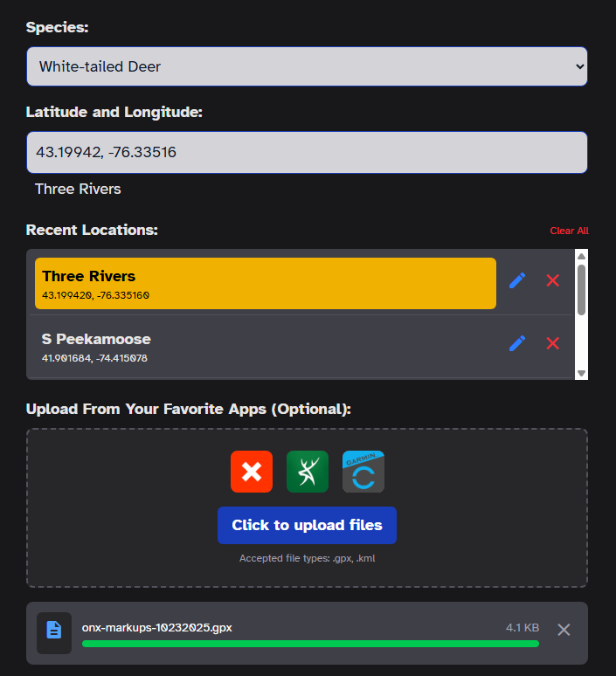Image resolution: width=616 pixels, height=676 pixels.
Task: Edit the Three Rivers location
Action: point(517,280)
